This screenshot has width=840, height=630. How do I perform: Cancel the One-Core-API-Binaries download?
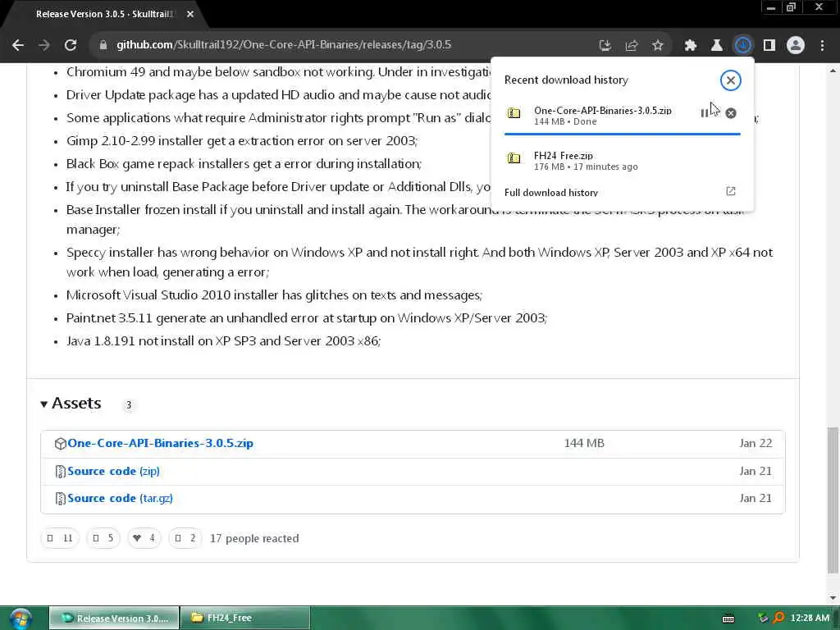point(730,113)
